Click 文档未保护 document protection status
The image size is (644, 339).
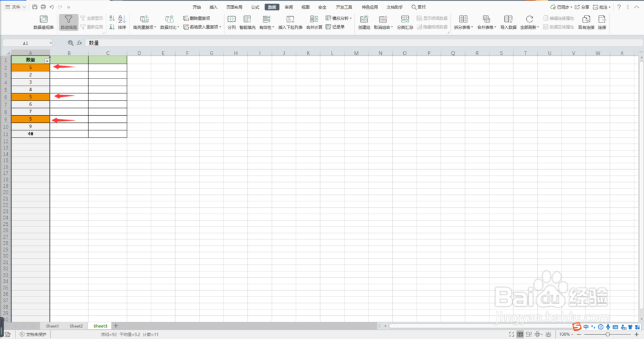point(33,334)
